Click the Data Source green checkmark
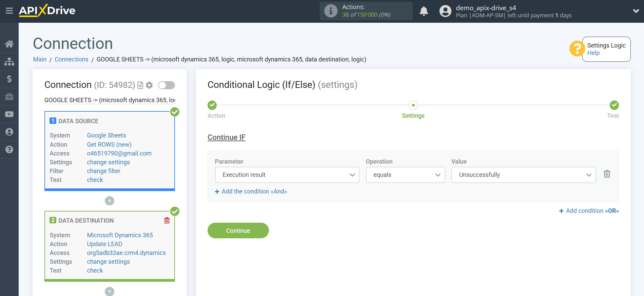The height and width of the screenshot is (296, 644). pos(175,112)
